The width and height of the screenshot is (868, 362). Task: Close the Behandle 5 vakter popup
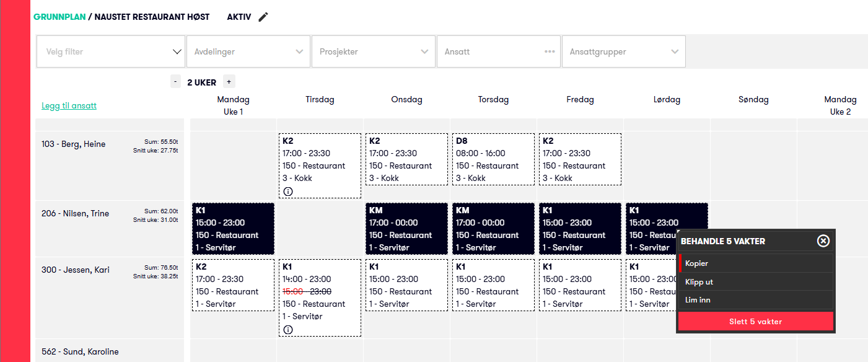click(823, 241)
